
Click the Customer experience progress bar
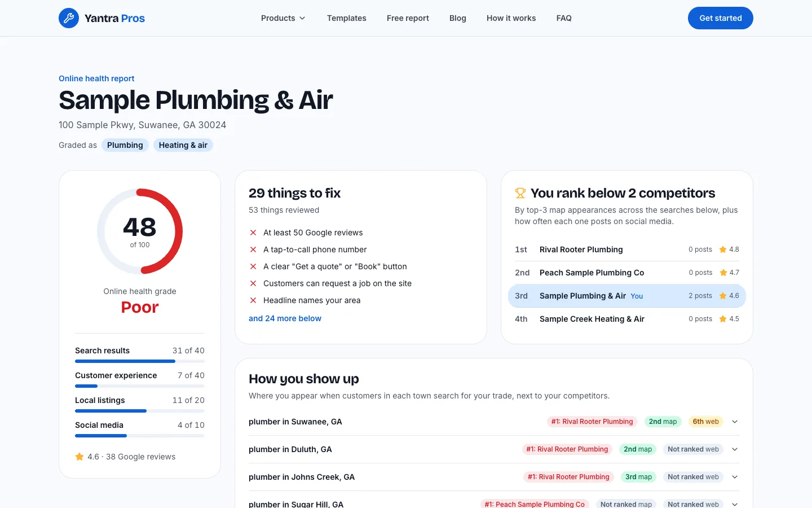point(140,386)
